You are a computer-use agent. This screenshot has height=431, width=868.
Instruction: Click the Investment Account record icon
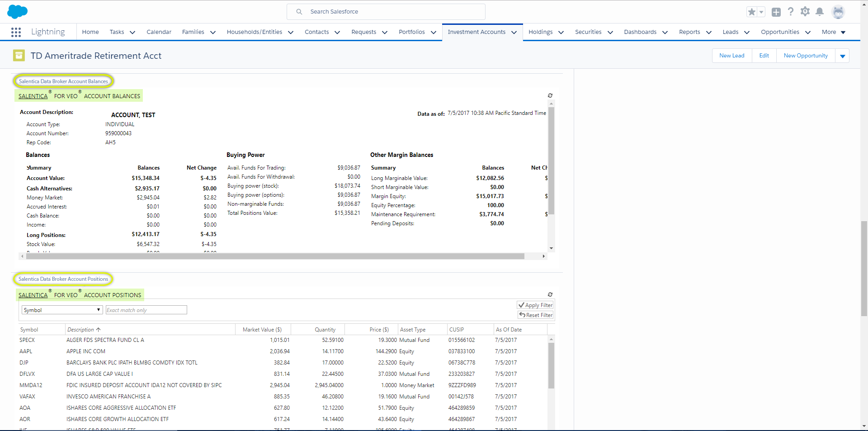19,56
